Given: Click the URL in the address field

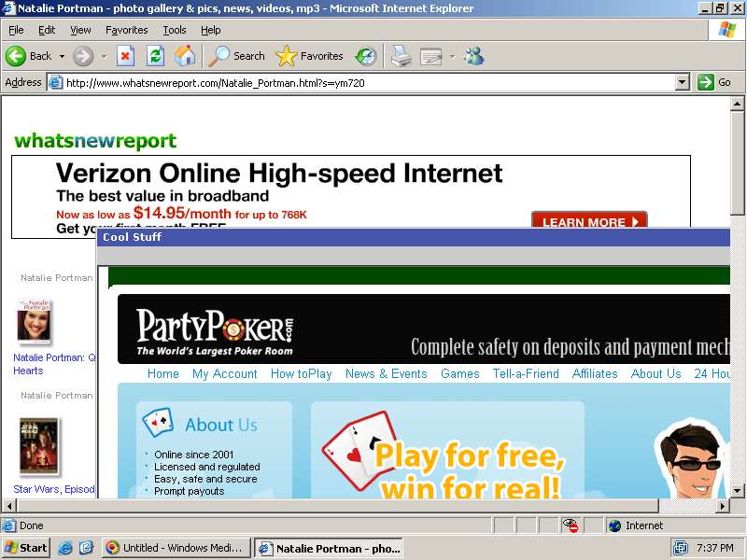Looking at the screenshot, I should click(216, 83).
